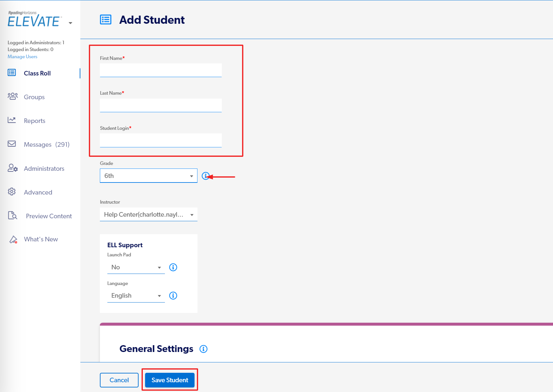Click the First Name input field
Viewport: 553px width, 392px height.
pyautogui.click(x=161, y=70)
